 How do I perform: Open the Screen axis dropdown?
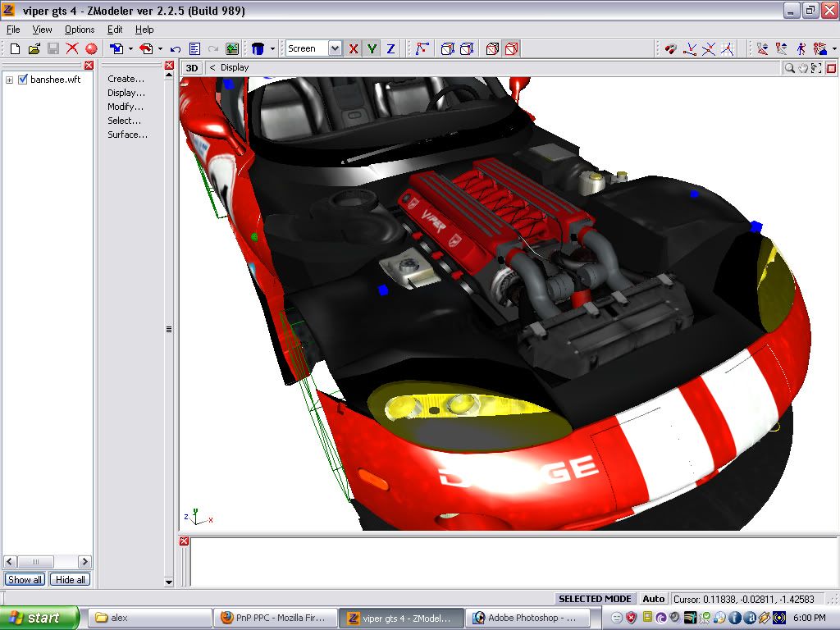(335, 49)
